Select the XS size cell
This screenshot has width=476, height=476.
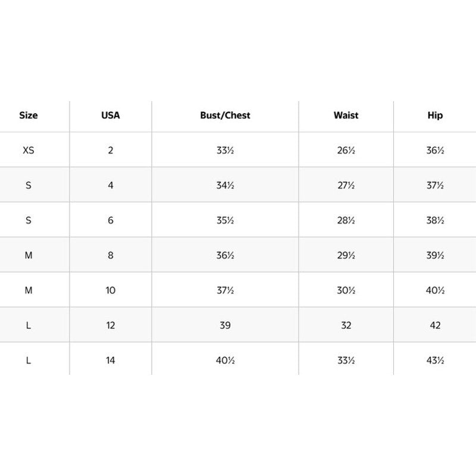[28, 151]
